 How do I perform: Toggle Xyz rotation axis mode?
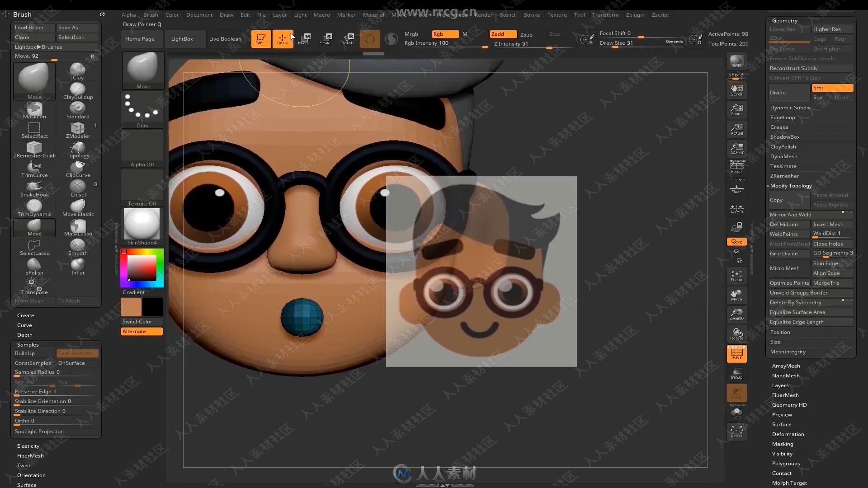(x=736, y=242)
